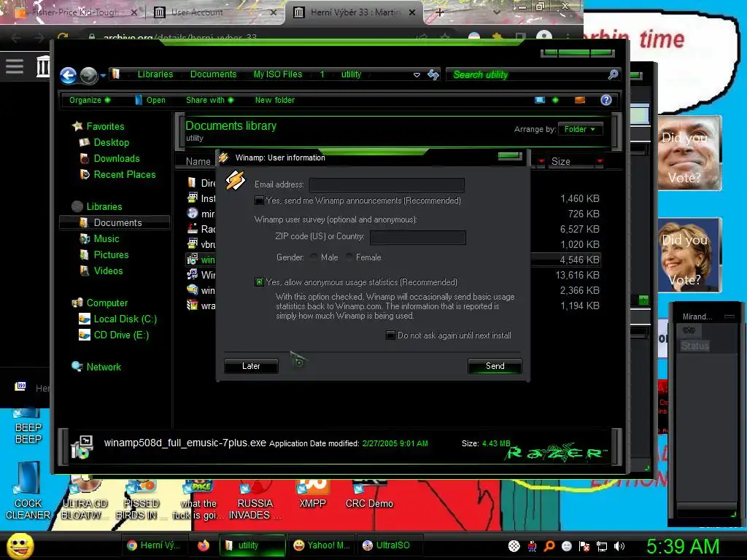The height and width of the screenshot is (560, 747).
Task: Click the action center flag tray icon
Action: 584,546
